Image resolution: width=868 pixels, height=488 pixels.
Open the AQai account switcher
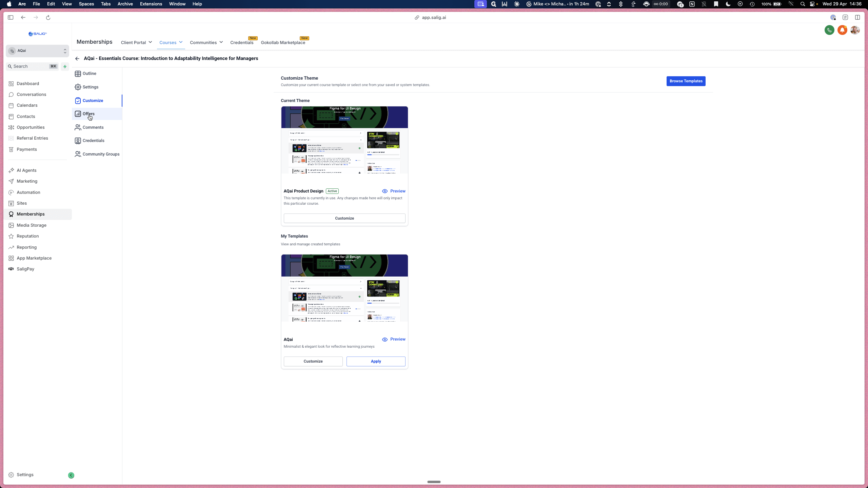pyautogui.click(x=37, y=51)
